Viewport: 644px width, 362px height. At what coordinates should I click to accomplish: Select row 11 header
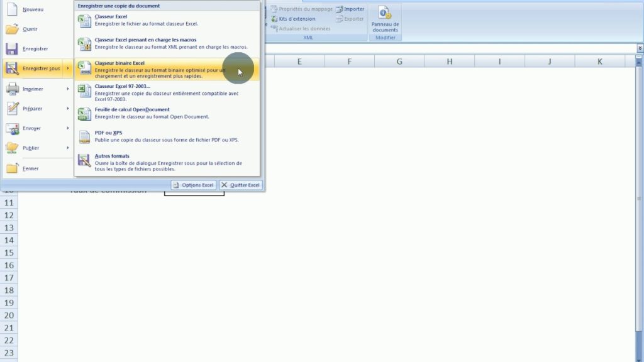9,203
